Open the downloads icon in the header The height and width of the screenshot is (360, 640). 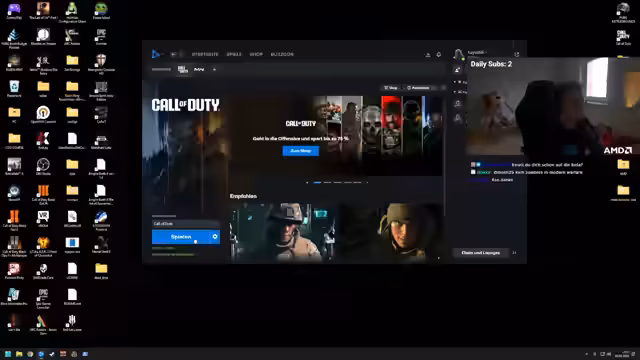pyautogui.click(x=428, y=54)
